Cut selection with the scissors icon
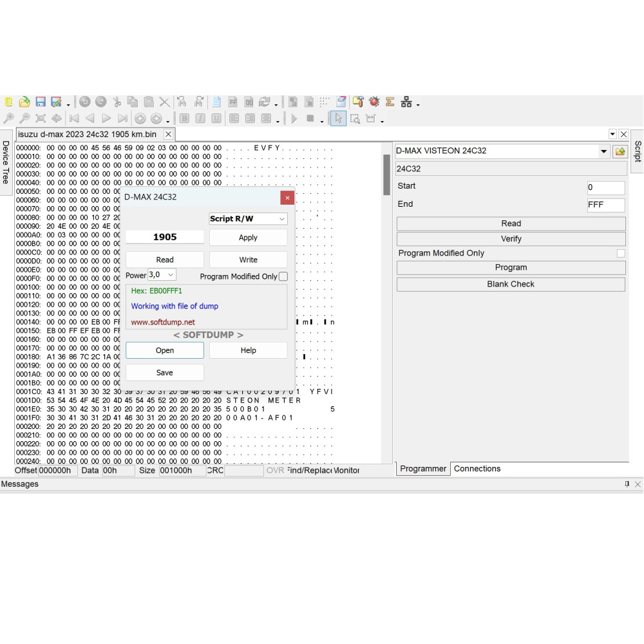The width and height of the screenshot is (644, 644). tap(117, 102)
